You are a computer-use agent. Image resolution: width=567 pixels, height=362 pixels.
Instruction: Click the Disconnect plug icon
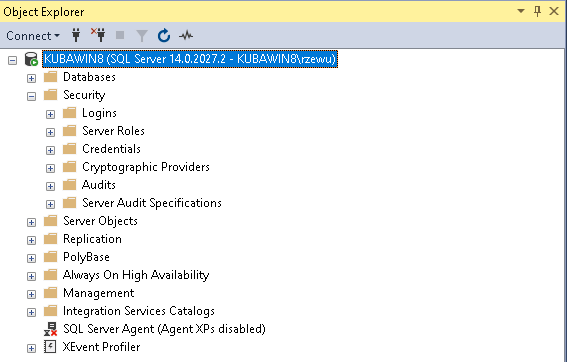98,35
